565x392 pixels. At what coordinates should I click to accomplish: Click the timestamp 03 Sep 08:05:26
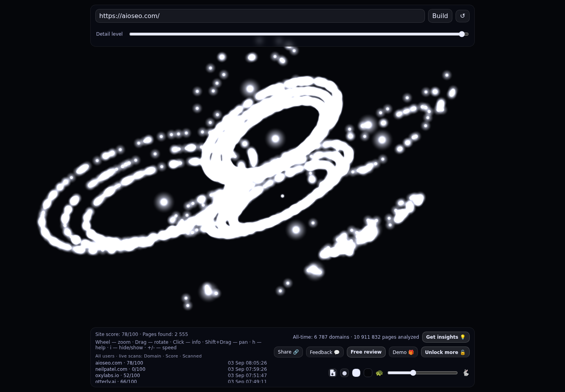tap(247, 363)
